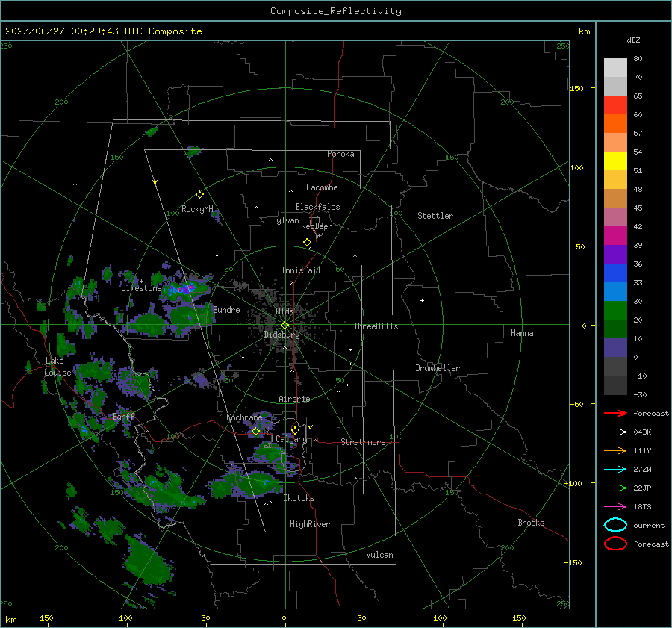Viewport: 672px width, 628px height.
Task: Click the RedDeer label
Action: point(317,226)
